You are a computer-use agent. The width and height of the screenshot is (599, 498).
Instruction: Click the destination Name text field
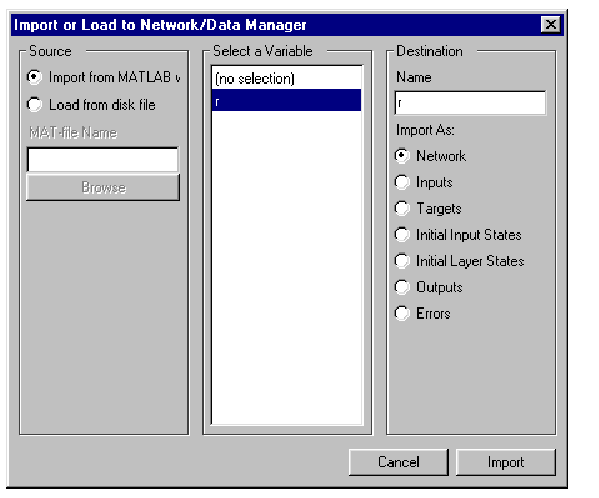[471, 103]
